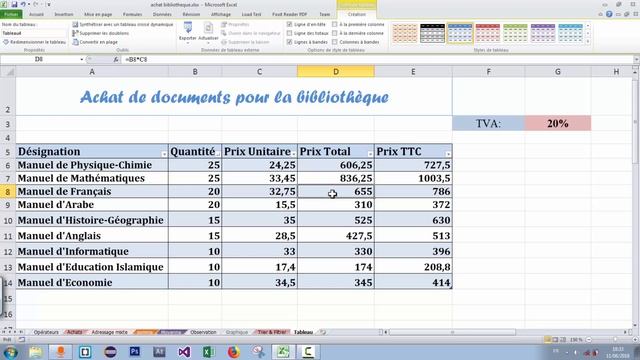The height and width of the screenshot is (360, 640).
Task: Apply the green table style swatch
Action: (x=516, y=33)
